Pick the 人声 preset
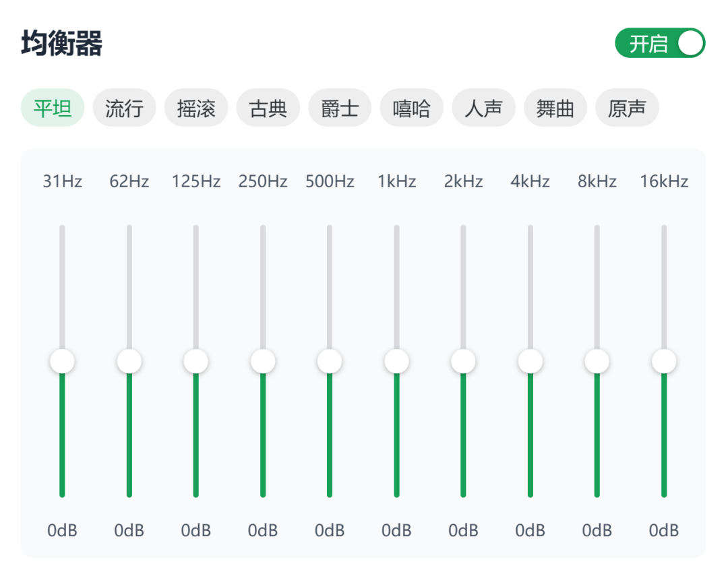Viewport: 728px width, 580px height. click(x=483, y=108)
